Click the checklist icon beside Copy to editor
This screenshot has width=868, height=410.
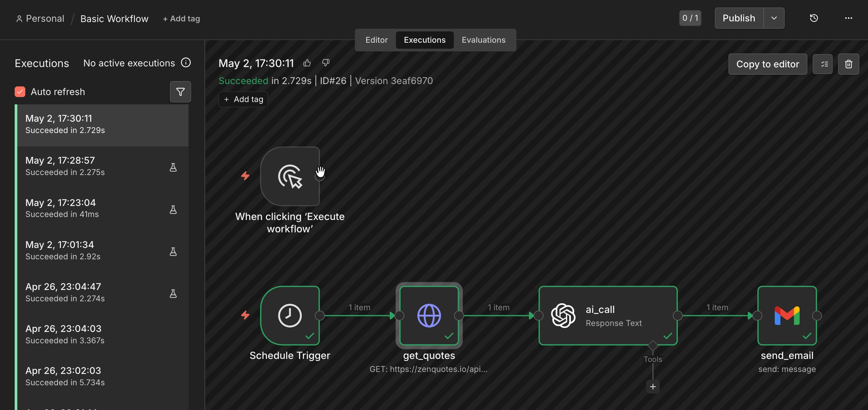tap(823, 64)
